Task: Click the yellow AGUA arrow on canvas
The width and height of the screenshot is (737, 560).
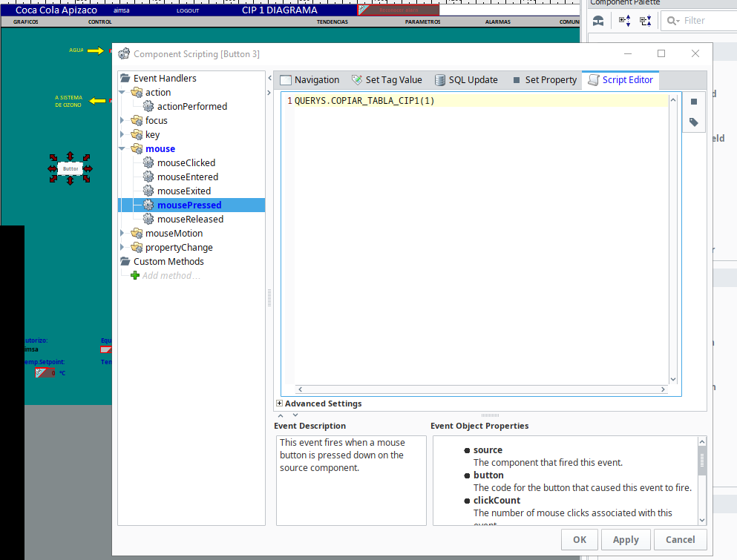Action: [96, 50]
